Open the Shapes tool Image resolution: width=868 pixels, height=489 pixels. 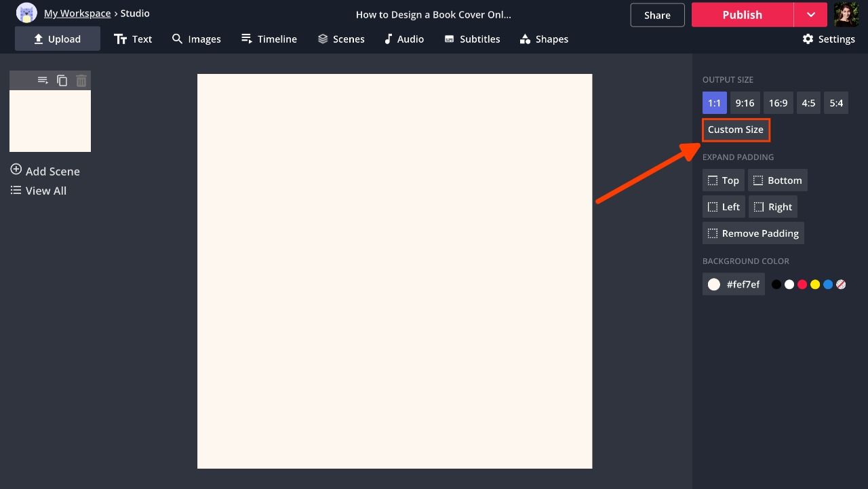pyautogui.click(x=544, y=39)
